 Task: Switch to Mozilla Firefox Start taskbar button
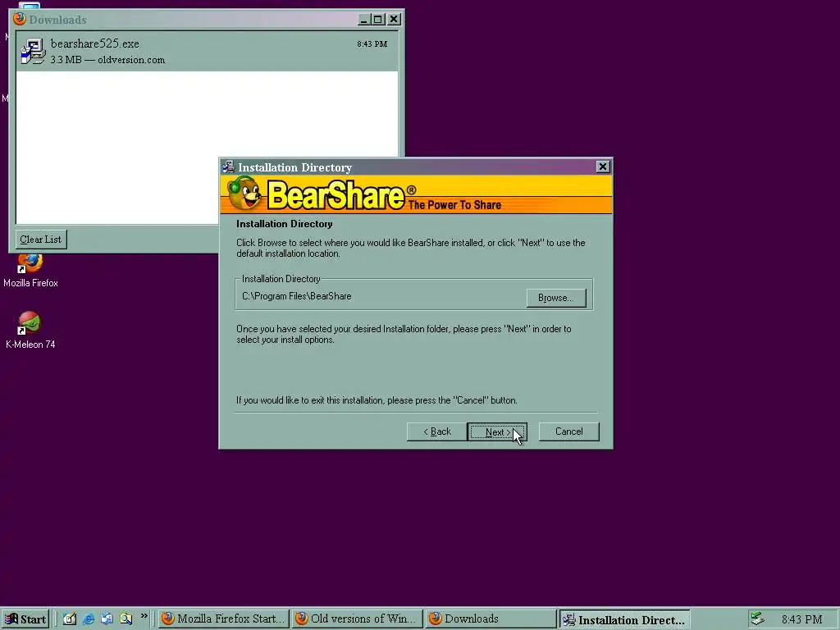(x=224, y=619)
